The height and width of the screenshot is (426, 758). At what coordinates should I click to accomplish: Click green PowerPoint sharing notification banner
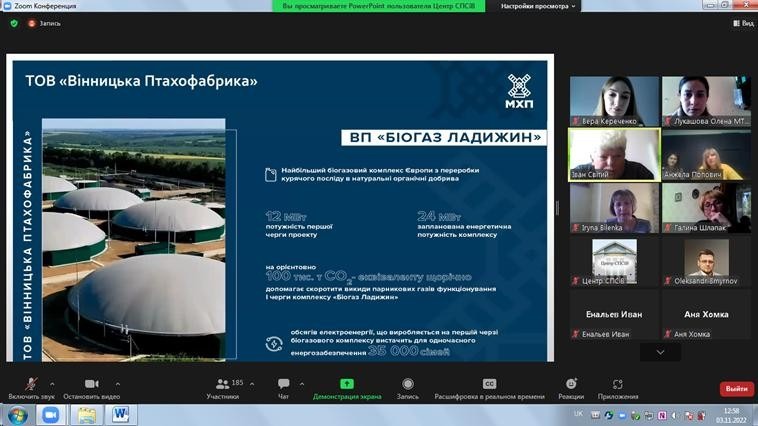tap(379, 6)
